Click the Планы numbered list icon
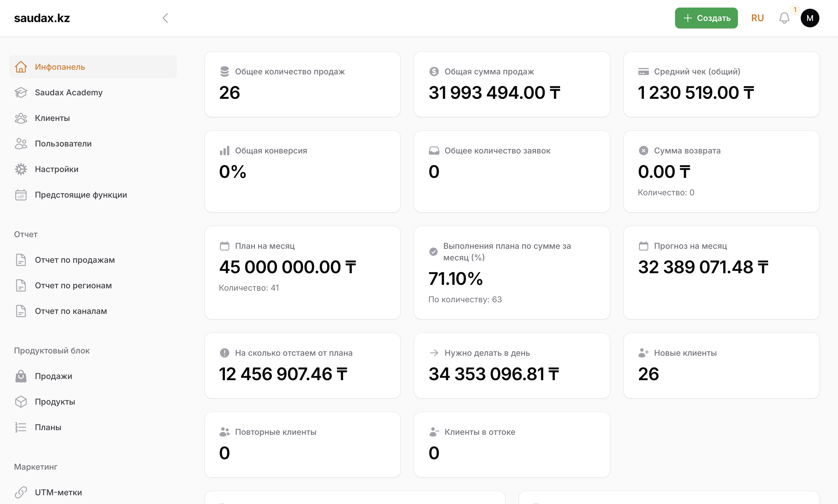This screenshot has height=504, width=838. tap(21, 427)
